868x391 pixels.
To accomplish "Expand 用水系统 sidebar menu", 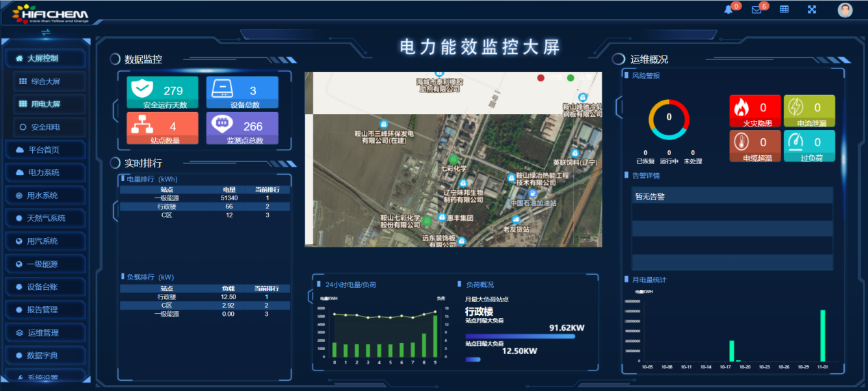I will [x=45, y=195].
